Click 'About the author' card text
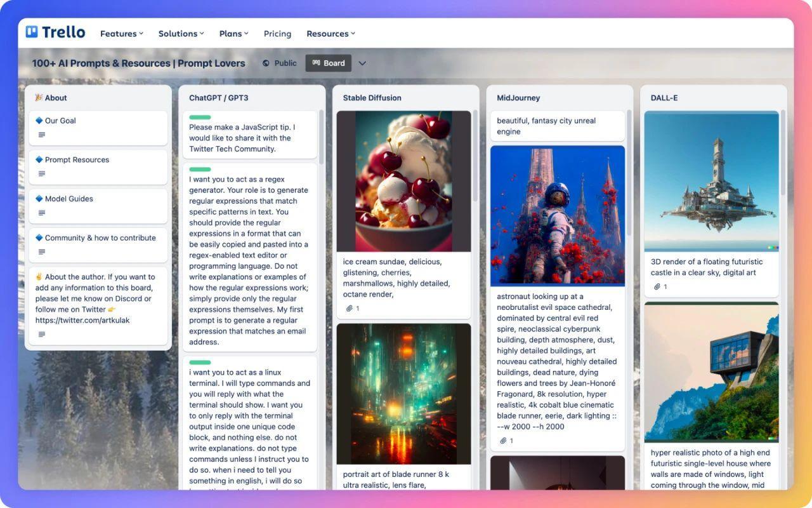The height and width of the screenshot is (508, 812). 95,298
